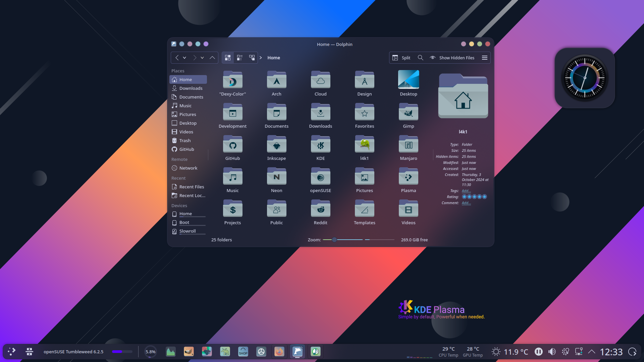644x362 pixels.
Task: Select Pictures in Places sidebar
Action: pos(188,114)
